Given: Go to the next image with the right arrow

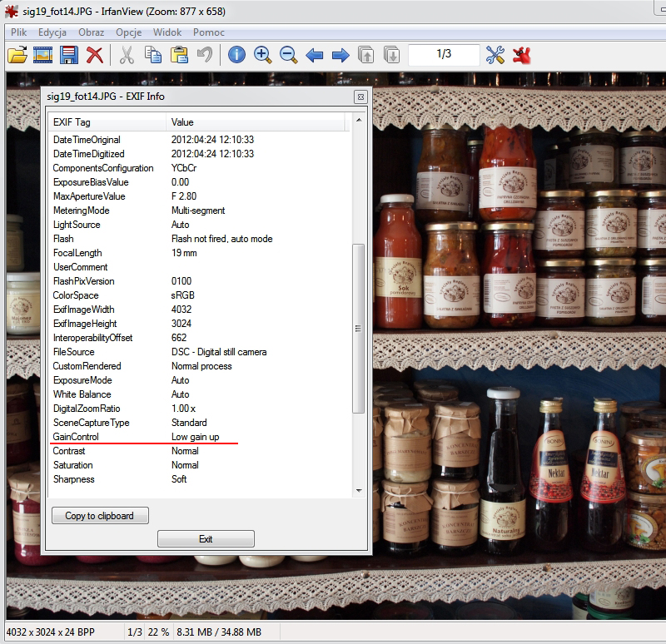Looking at the screenshot, I should [340, 55].
